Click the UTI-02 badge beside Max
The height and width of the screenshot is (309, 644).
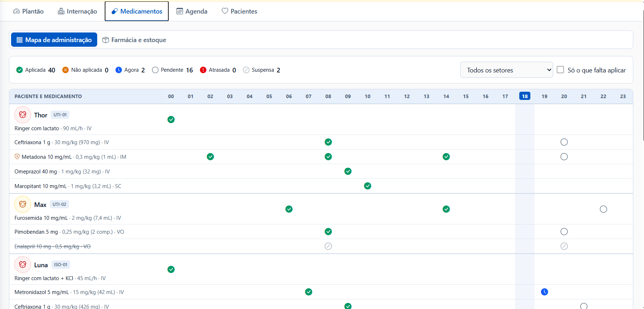(x=59, y=204)
